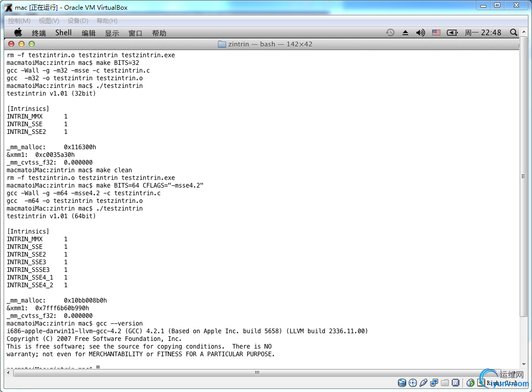Open the 显示 menu
Image resolution: width=532 pixels, height=392 pixels.
point(112,33)
